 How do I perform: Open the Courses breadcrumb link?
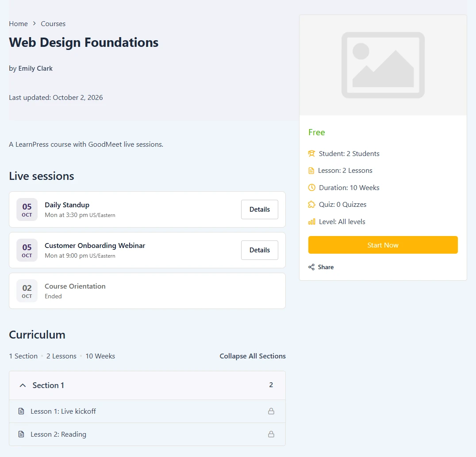53,24
